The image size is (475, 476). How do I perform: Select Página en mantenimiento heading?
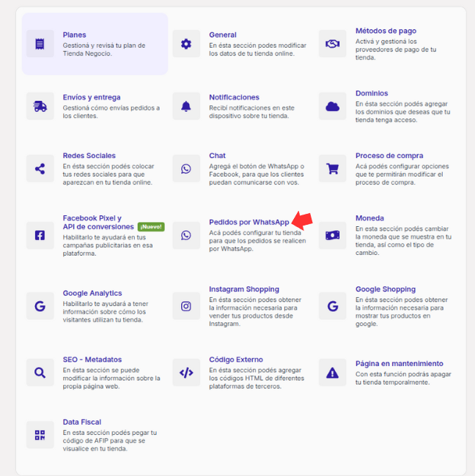(x=399, y=364)
